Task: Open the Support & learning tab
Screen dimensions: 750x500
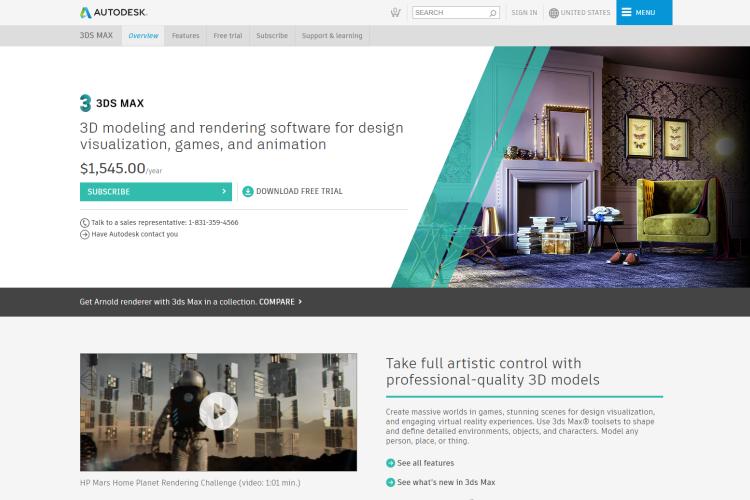Action: [332, 35]
